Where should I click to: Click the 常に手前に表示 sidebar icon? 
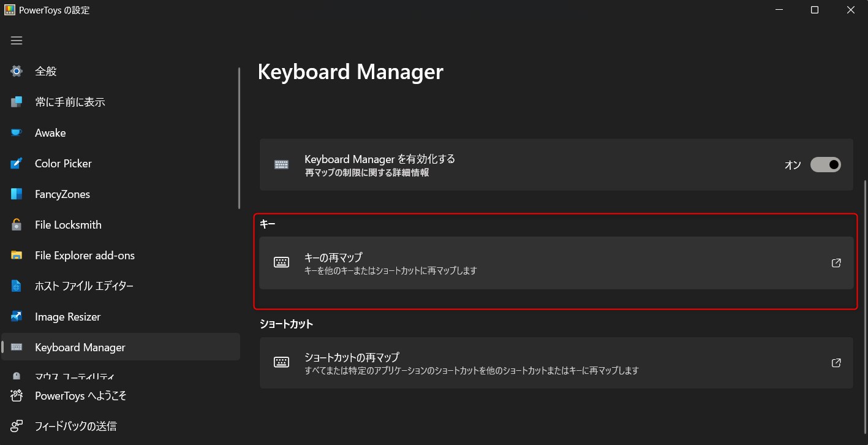(17, 102)
